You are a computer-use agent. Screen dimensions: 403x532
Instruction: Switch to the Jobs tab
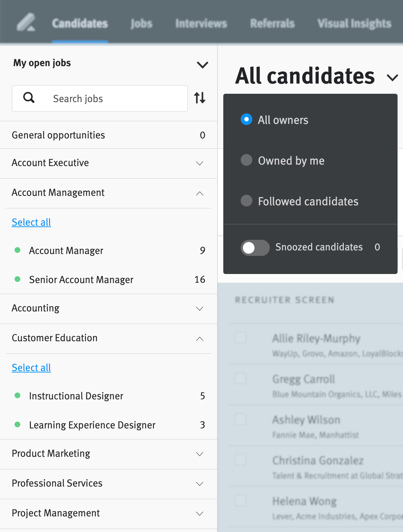[141, 24]
